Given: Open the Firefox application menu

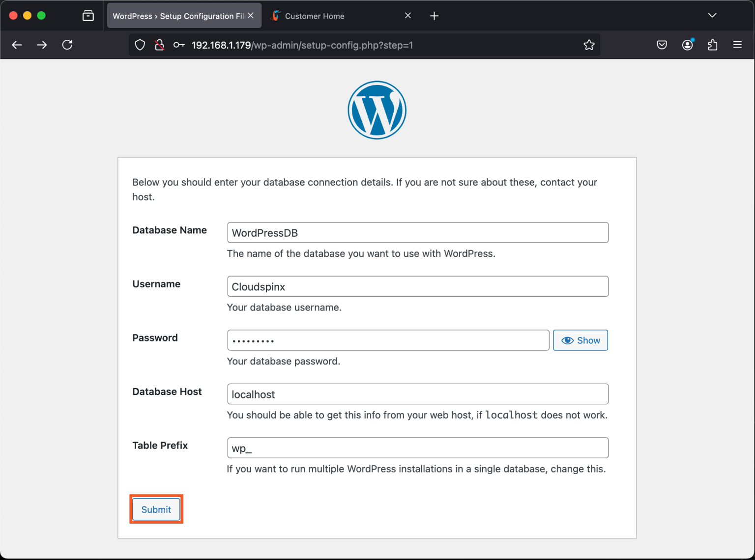Looking at the screenshot, I should point(737,45).
